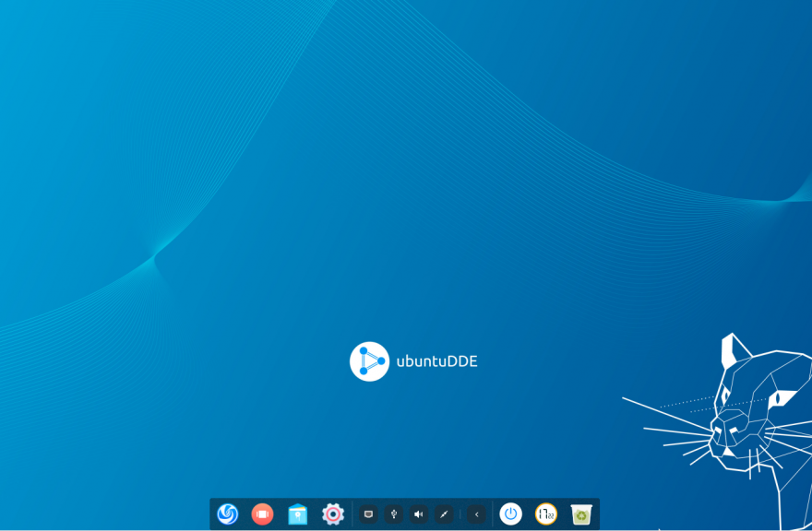The width and height of the screenshot is (812, 531).
Task: Collapse the system tray with the arrow
Action: [x=476, y=513]
